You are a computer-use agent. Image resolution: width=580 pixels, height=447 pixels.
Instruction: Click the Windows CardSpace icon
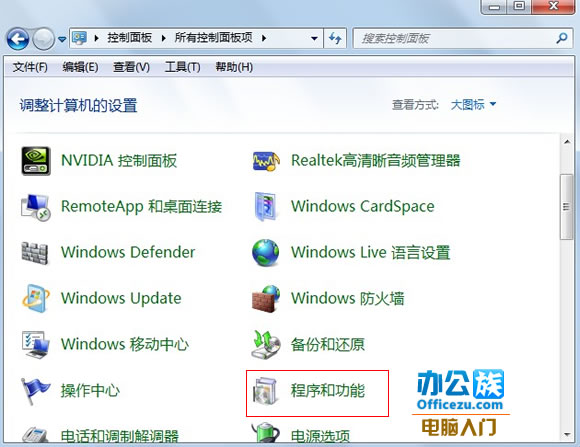(x=266, y=207)
